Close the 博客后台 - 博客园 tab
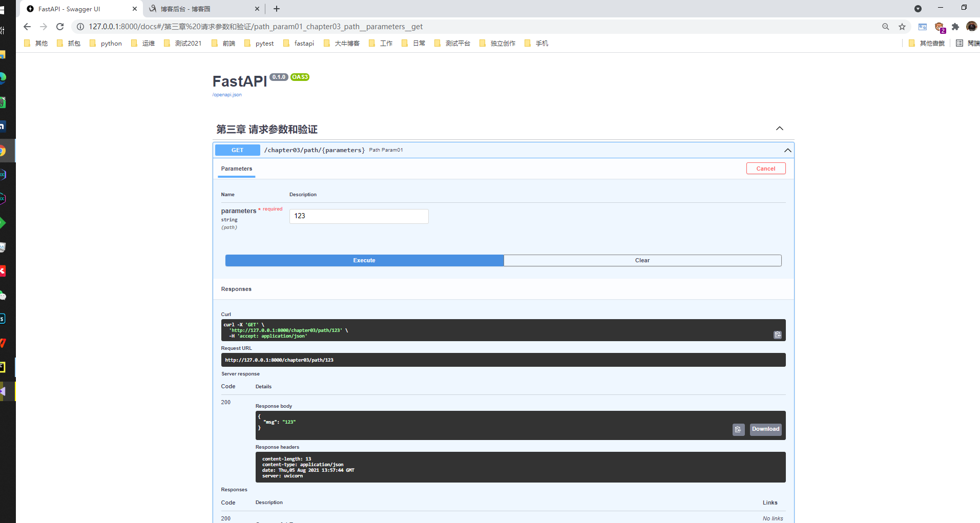980x523 pixels. tap(257, 9)
